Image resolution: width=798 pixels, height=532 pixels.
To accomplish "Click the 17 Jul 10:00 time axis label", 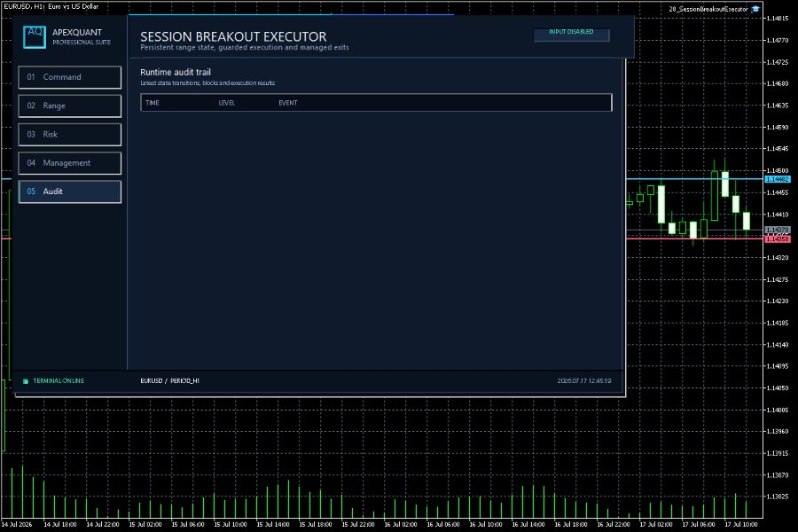I will 740,524.
